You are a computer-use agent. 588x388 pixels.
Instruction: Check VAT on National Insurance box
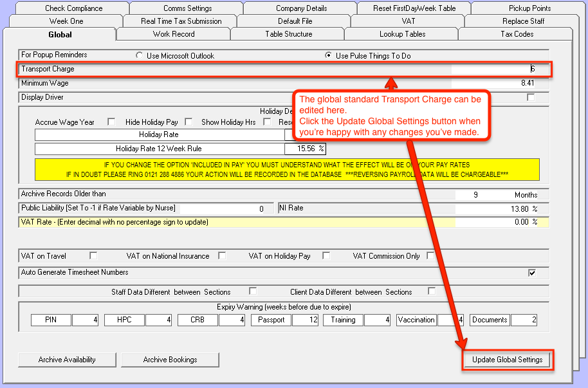click(222, 256)
